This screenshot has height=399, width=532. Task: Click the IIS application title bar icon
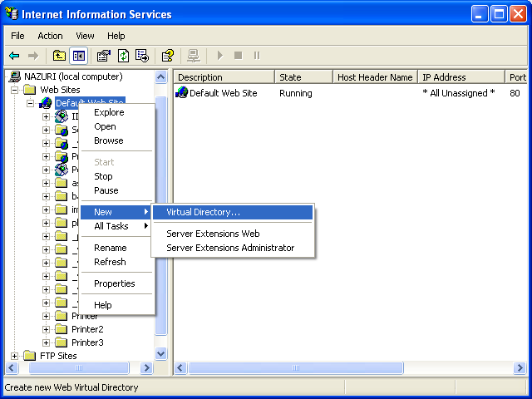[x=12, y=14]
